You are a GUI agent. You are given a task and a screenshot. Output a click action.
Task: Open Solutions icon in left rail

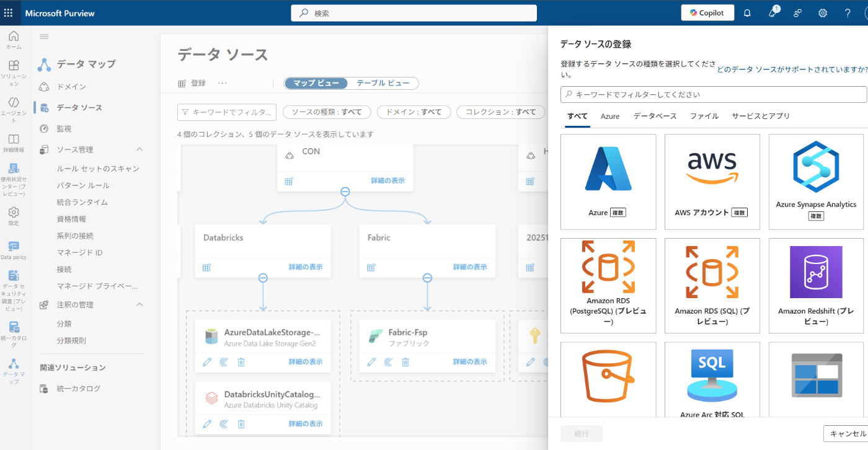click(14, 73)
